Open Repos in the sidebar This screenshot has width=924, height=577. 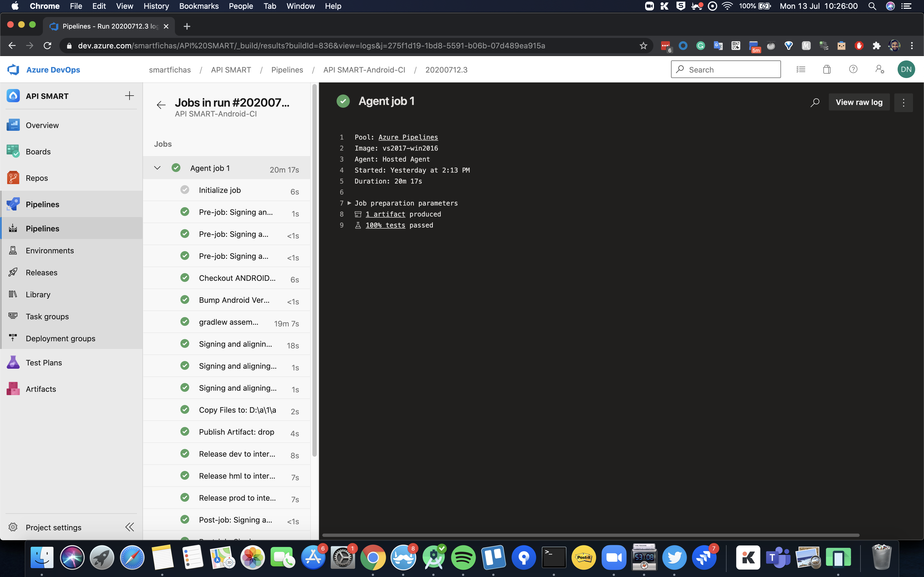tap(37, 178)
